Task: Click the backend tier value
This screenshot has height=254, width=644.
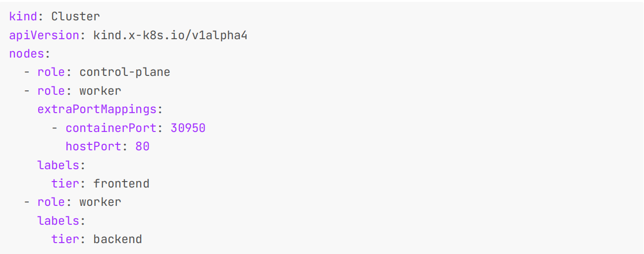Action: point(117,240)
